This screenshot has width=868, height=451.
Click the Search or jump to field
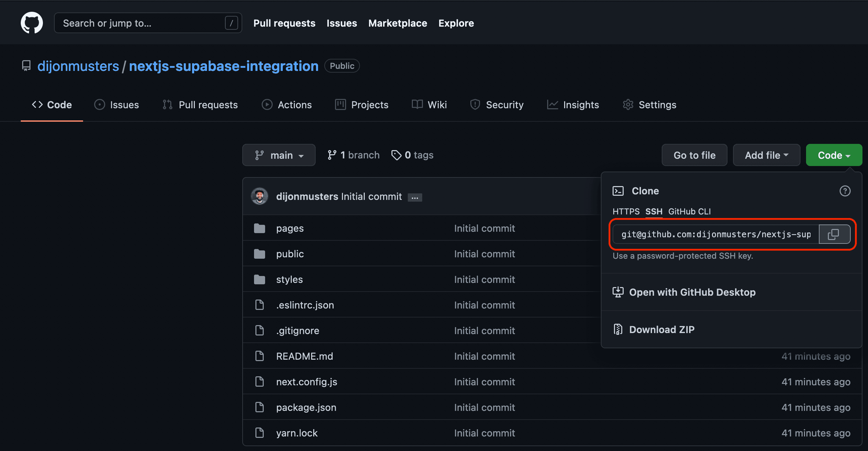pos(146,24)
